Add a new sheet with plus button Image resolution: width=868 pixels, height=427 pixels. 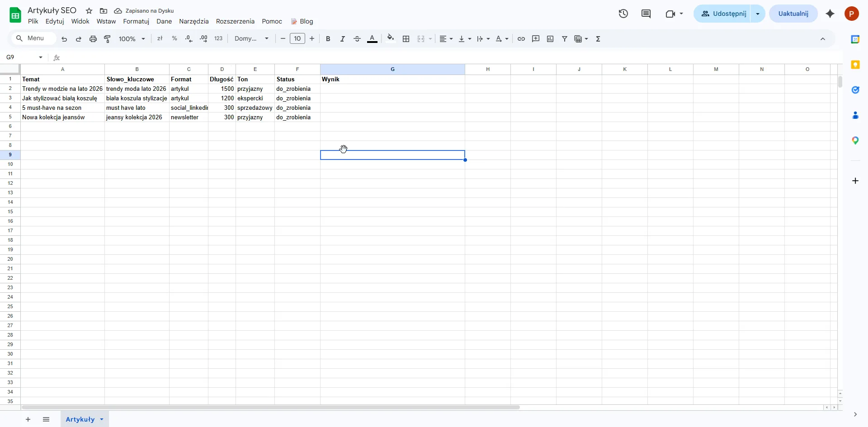pyautogui.click(x=28, y=419)
